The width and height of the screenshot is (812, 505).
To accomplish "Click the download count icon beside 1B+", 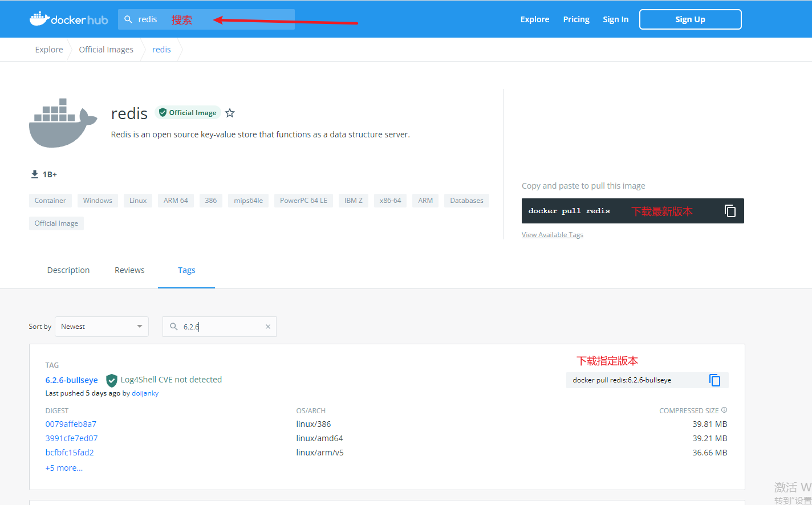I will pyautogui.click(x=34, y=174).
